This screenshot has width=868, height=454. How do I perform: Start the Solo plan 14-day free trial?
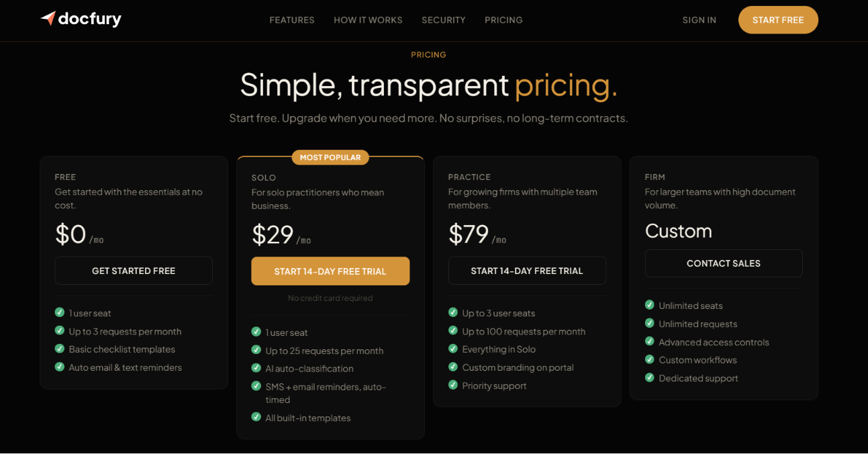point(330,271)
